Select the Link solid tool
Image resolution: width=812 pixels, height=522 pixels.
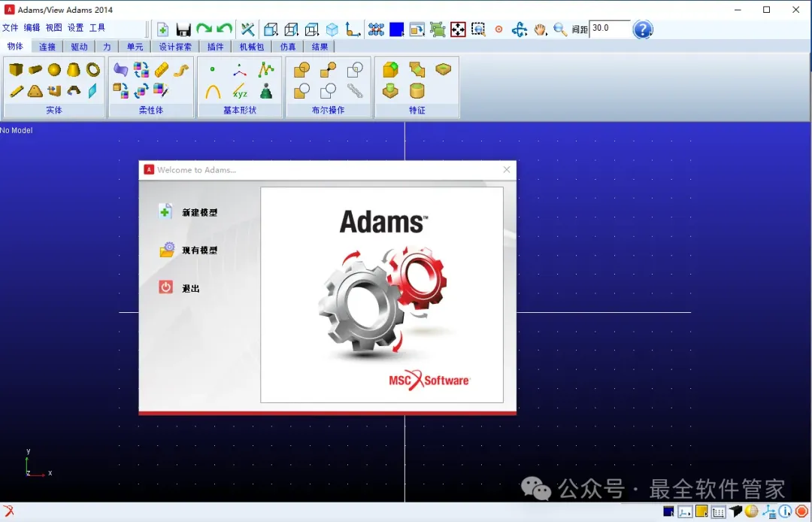(x=16, y=92)
